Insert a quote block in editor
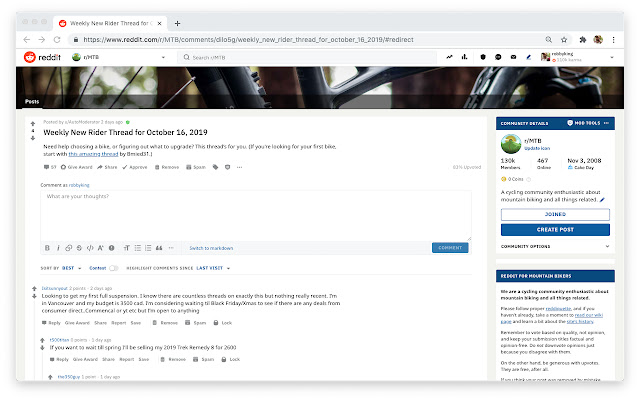Viewport: 640px width, 400px height. (159, 248)
